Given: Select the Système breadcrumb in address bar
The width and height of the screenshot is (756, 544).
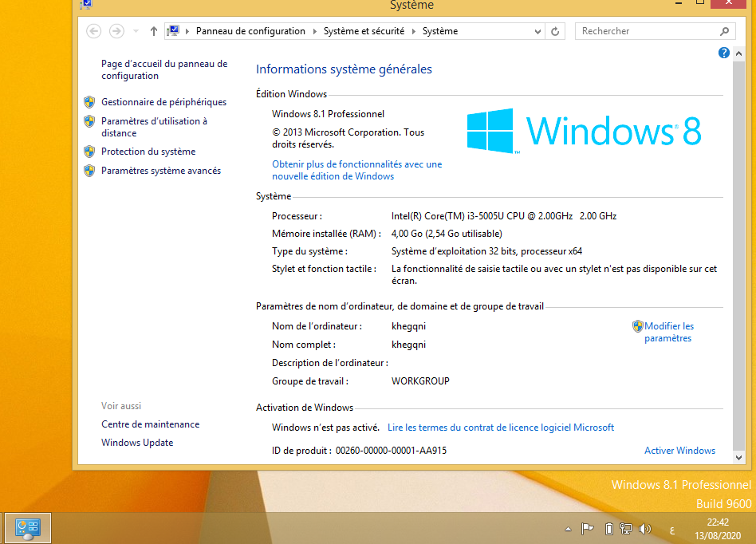Looking at the screenshot, I should tap(439, 31).
